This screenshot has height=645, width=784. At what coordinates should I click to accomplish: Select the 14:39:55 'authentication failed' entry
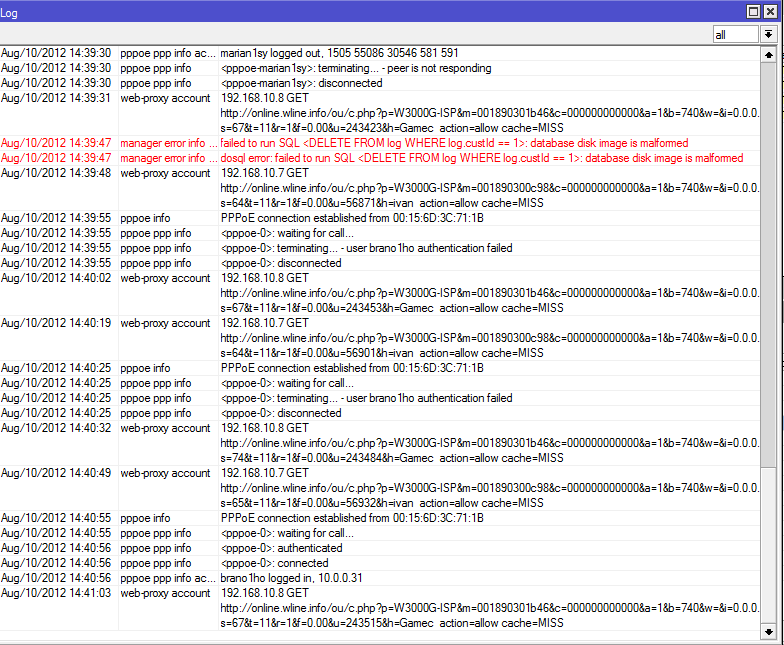380,248
